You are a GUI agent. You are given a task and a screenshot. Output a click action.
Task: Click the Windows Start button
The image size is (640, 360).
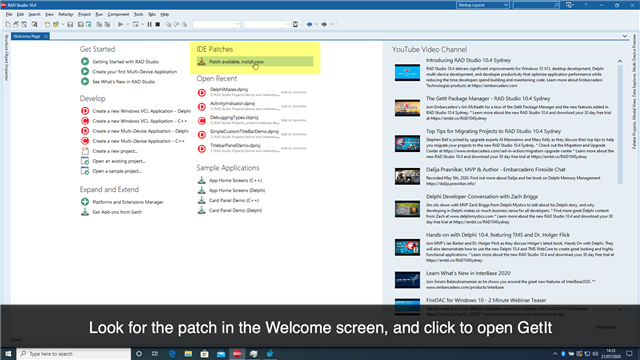[x=8, y=354]
